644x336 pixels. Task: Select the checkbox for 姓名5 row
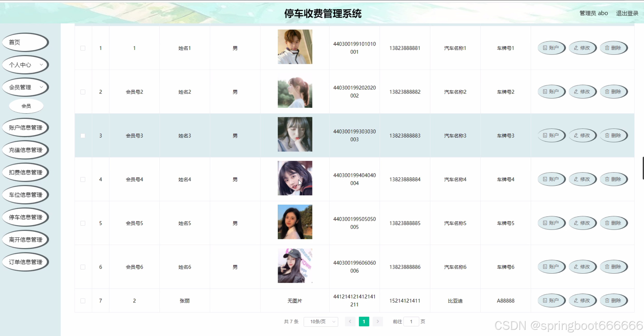point(83,223)
